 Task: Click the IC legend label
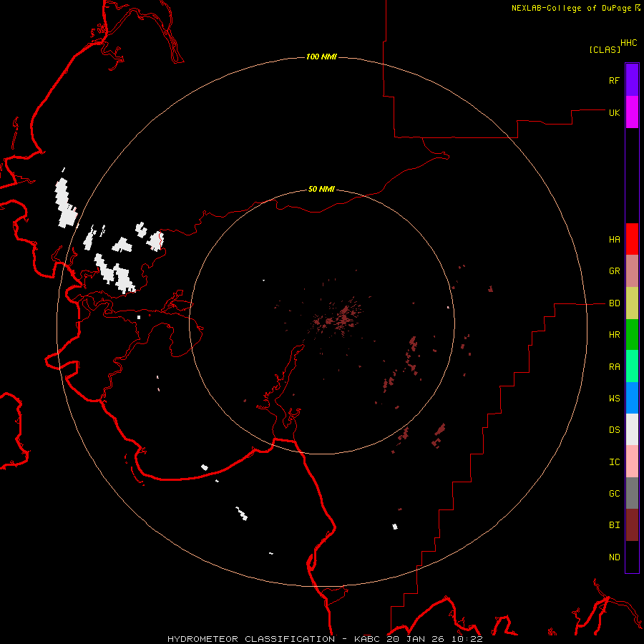614,462
